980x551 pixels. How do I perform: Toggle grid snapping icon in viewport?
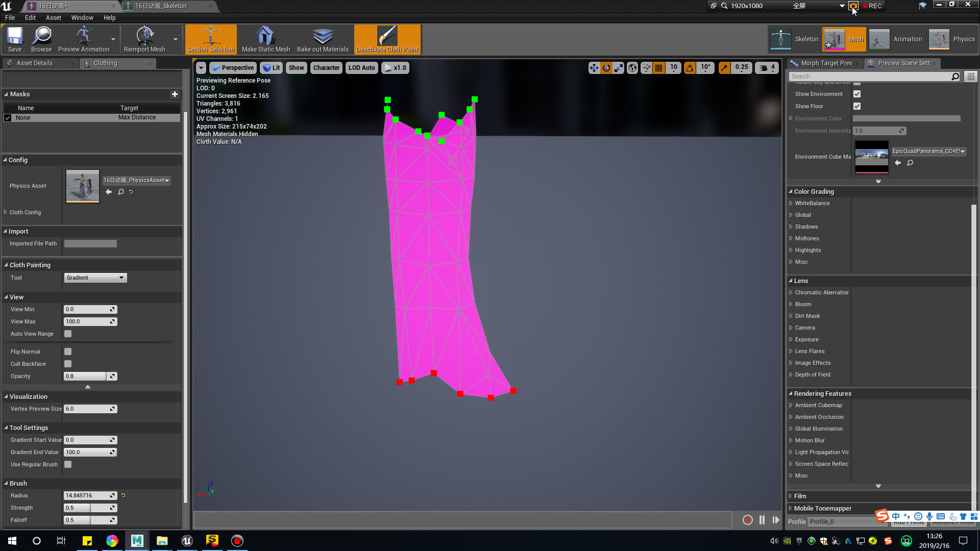point(659,68)
